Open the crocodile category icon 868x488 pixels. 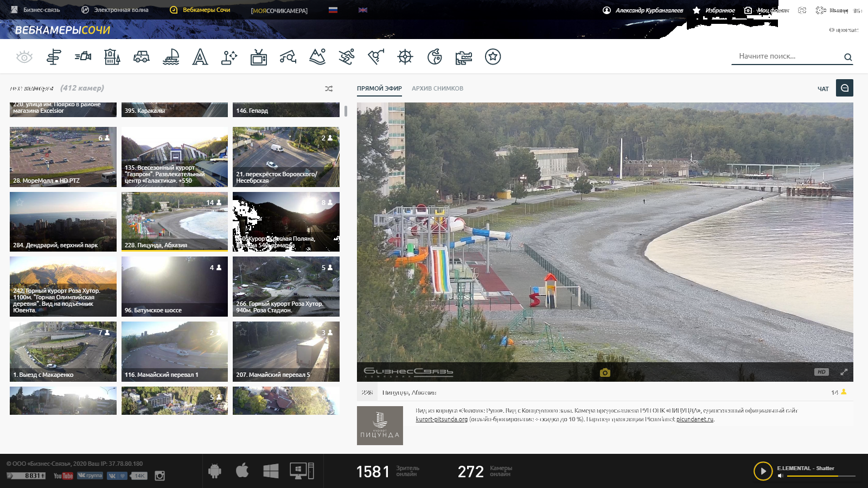click(x=464, y=57)
